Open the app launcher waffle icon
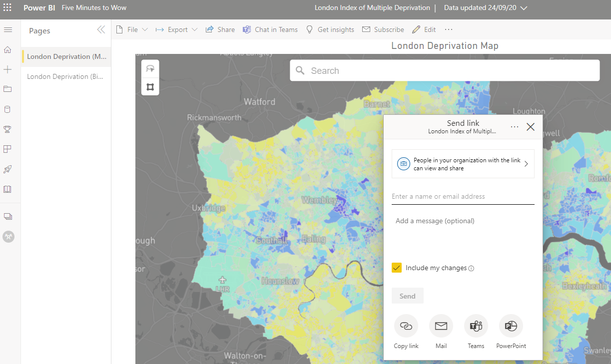Screen dimensions: 611x364 7,7
